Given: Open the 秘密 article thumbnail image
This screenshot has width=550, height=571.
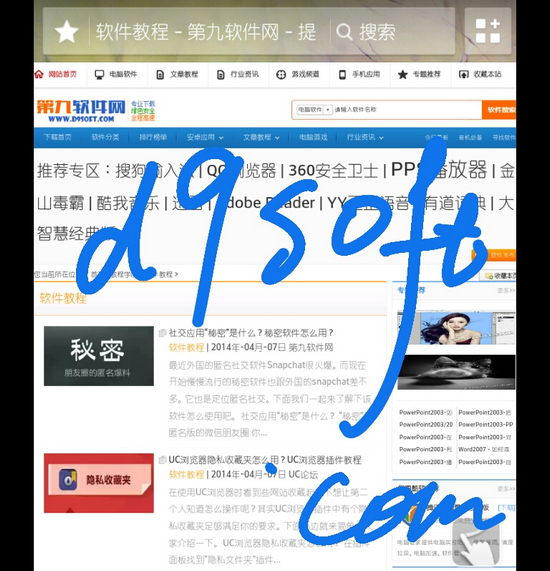Looking at the screenshot, I should (x=99, y=356).
